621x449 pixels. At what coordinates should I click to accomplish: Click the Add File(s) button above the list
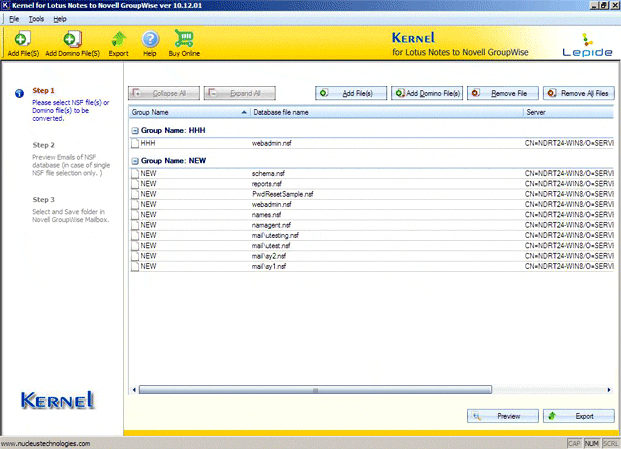click(x=351, y=93)
